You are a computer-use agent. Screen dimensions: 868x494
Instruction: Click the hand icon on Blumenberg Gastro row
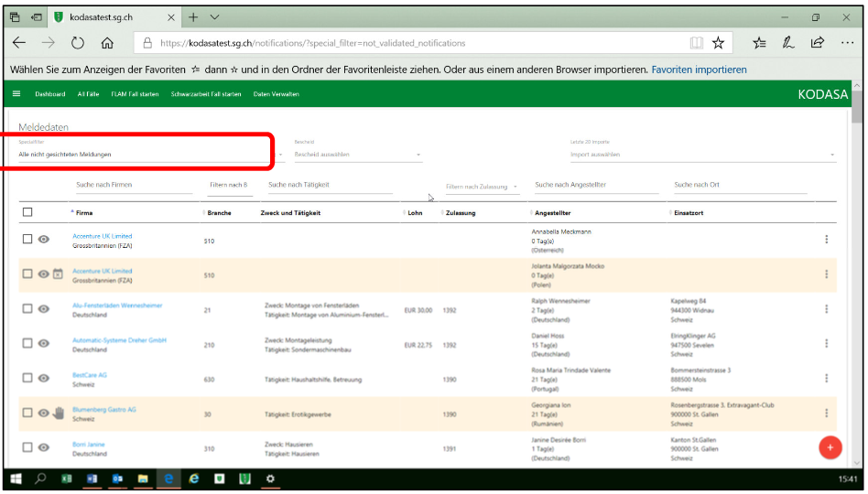59,413
